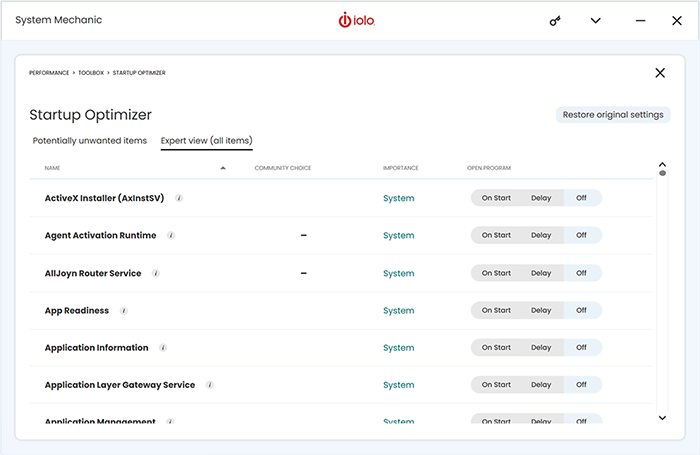Click System importance for App Readiness
Image resolution: width=700 pixels, height=455 pixels.
(399, 311)
